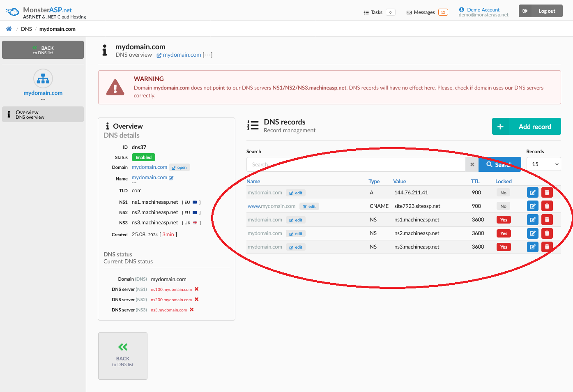
Task: Click the No locked badge on CNAME record
Action: pos(503,206)
